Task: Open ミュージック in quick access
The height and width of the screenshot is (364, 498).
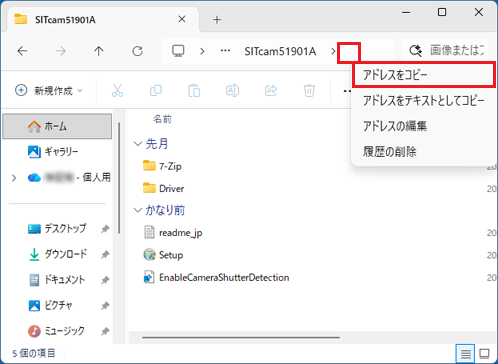Action: click(x=56, y=331)
